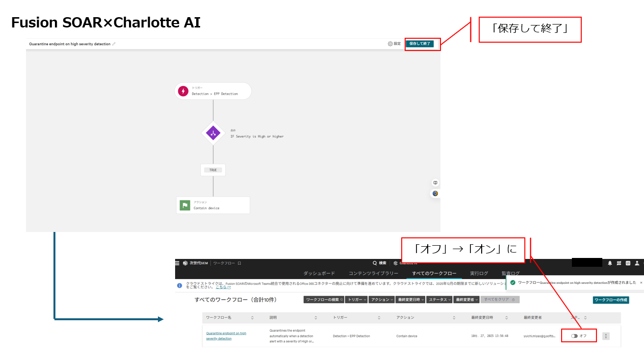Open the book documentation icon on canvas
The height and width of the screenshot is (358, 644).
click(435, 182)
